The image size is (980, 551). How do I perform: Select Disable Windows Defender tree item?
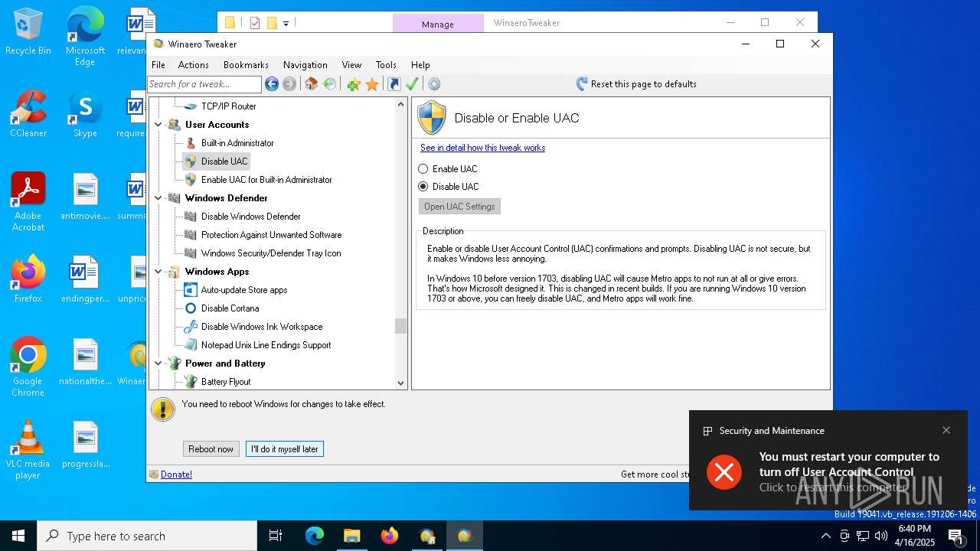coord(250,217)
